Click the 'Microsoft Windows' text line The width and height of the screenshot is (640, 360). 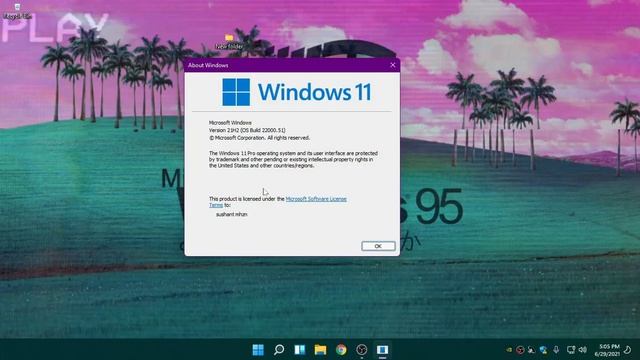(x=230, y=122)
